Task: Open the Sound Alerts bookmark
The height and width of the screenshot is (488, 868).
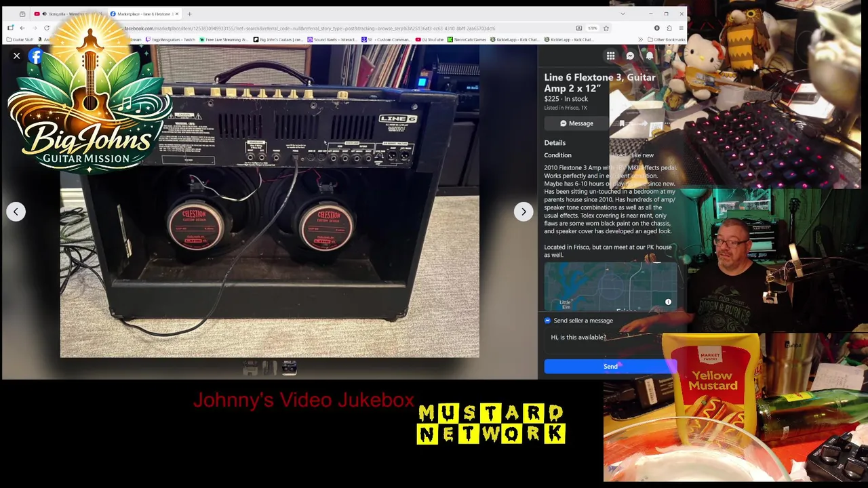Action: coord(332,39)
